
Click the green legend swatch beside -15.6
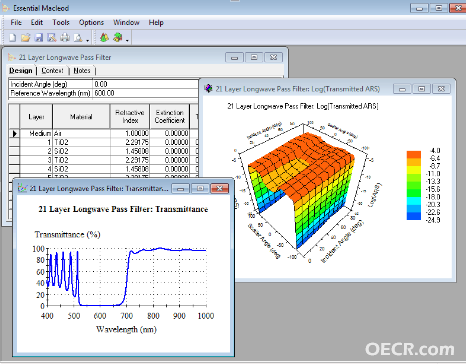pos(414,193)
